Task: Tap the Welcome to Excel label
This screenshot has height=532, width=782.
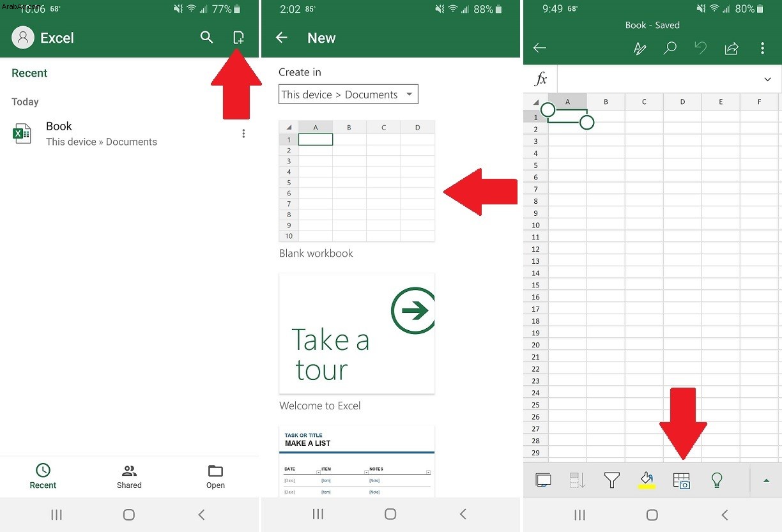Action: [x=320, y=406]
